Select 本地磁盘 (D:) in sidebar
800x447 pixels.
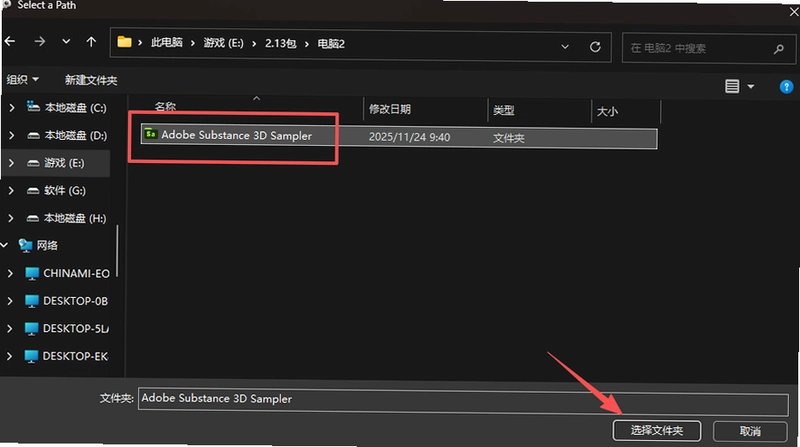click(76, 135)
